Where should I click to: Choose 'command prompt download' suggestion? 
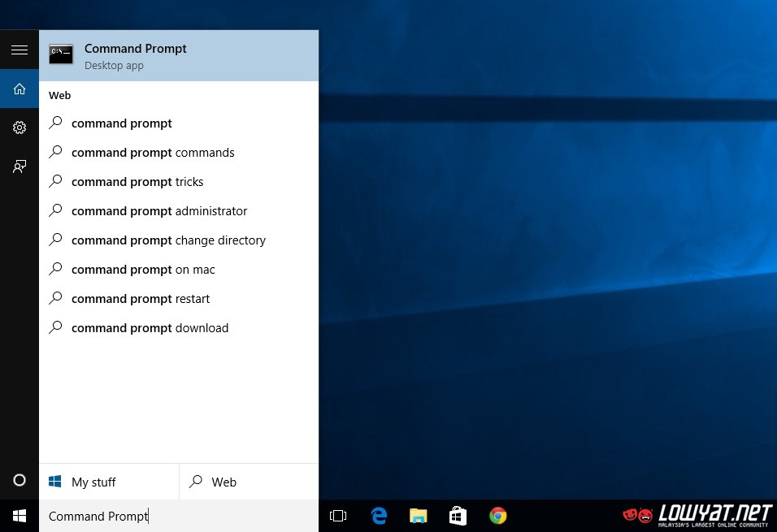point(150,328)
